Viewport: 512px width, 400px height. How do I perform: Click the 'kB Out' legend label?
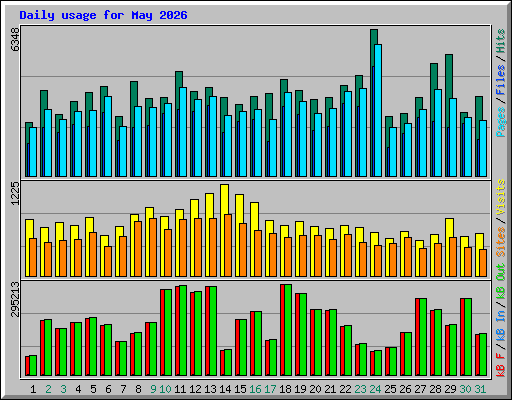(501, 282)
